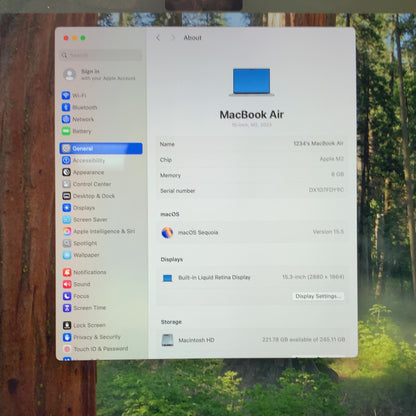Open Battery settings icon
This screenshot has height=416, width=416.
pyautogui.click(x=66, y=131)
